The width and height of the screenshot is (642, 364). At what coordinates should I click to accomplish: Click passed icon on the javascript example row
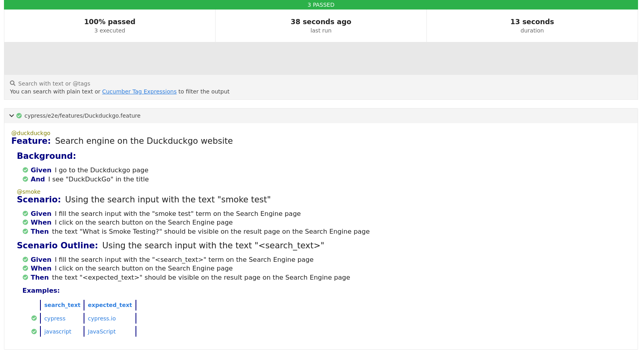pos(34,332)
